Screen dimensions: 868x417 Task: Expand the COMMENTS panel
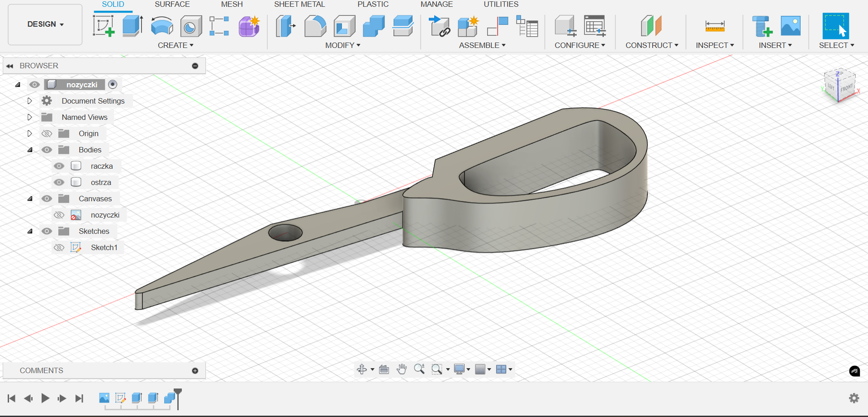point(195,370)
